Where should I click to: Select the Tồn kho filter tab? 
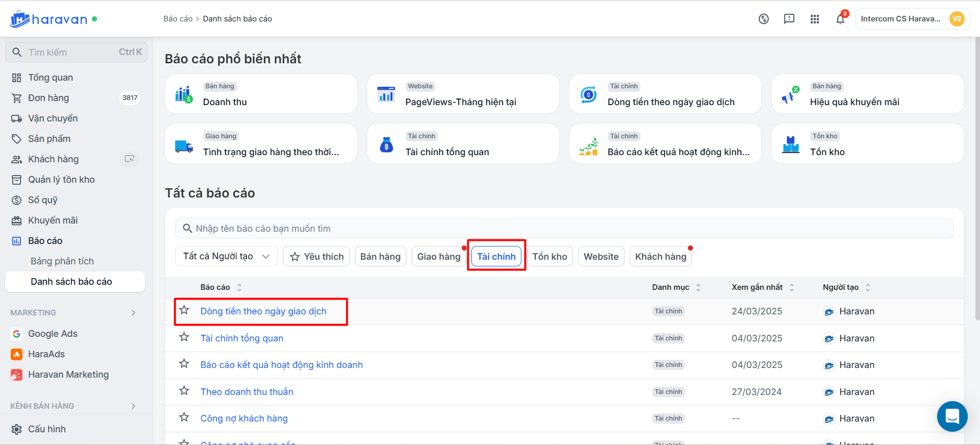549,257
